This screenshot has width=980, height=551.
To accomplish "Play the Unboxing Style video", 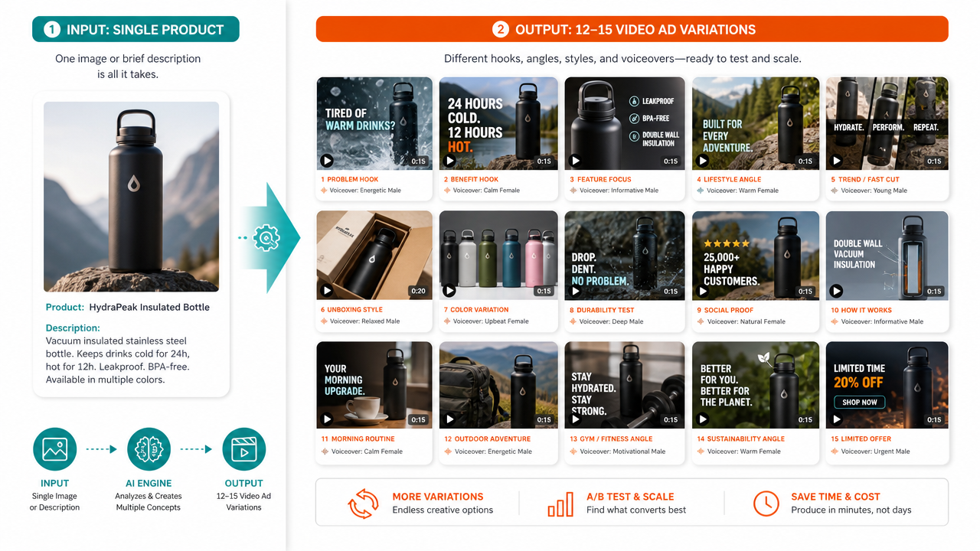I will [327, 291].
